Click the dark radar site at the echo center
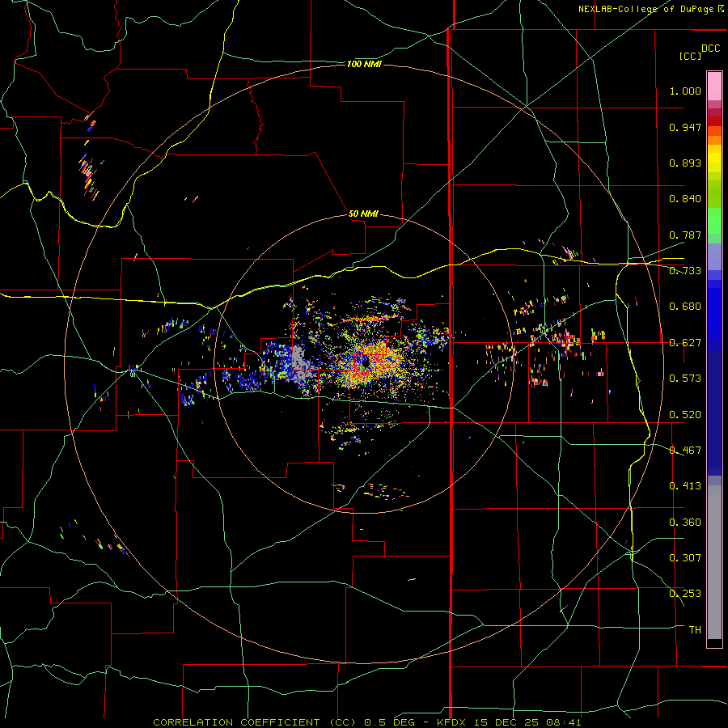 [x=366, y=362]
